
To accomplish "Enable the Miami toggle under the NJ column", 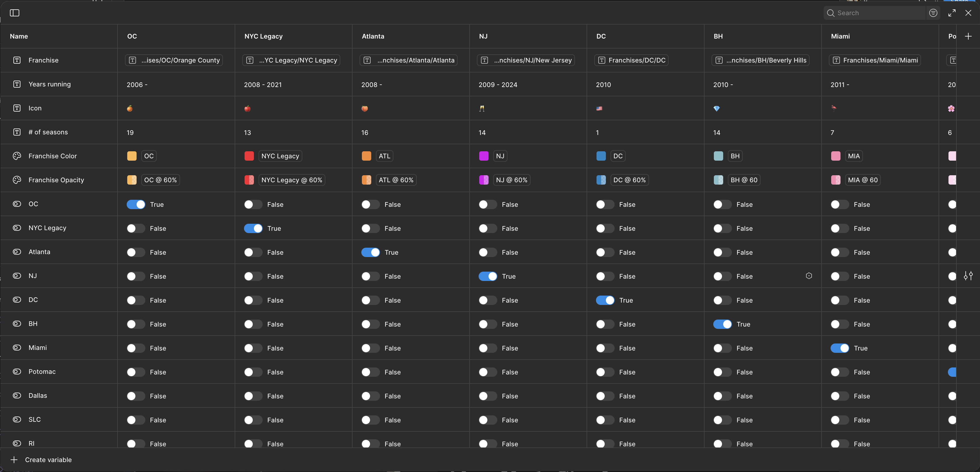I will [x=488, y=348].
